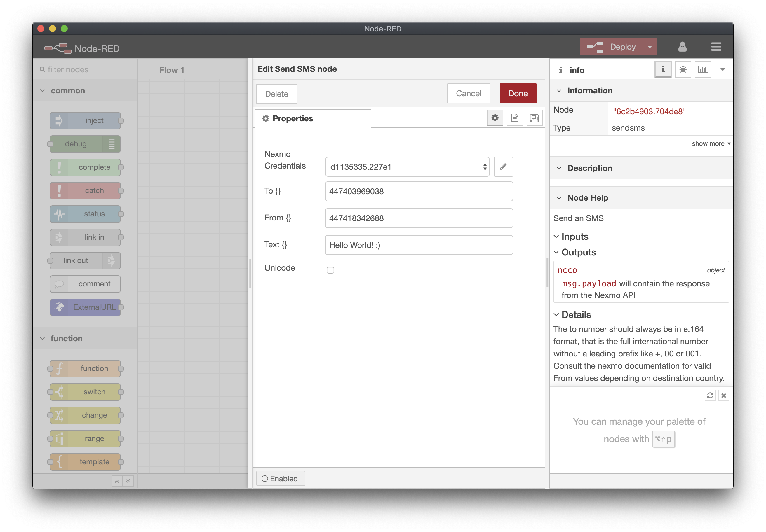Click show more in Information
The image size is (766, 532).
coord(711,144)
